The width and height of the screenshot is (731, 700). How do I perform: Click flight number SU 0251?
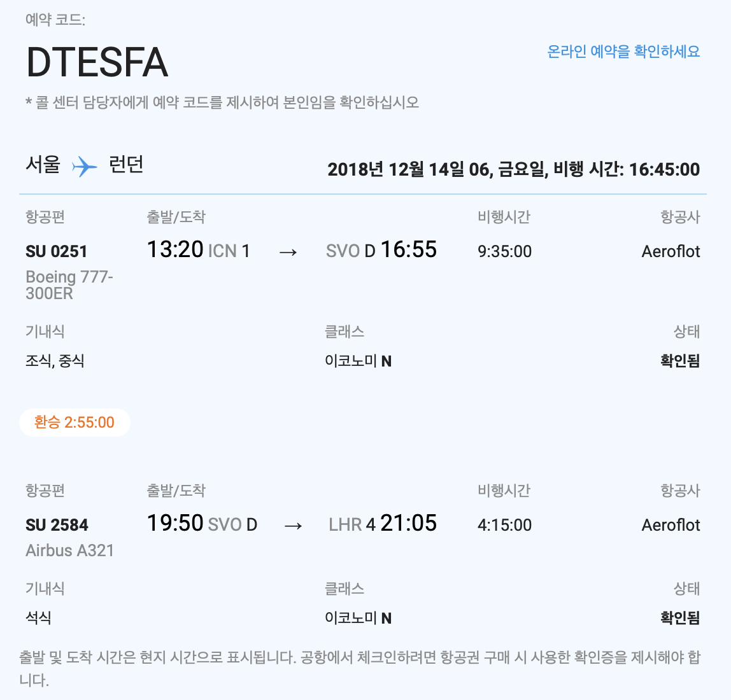point(57,251)
